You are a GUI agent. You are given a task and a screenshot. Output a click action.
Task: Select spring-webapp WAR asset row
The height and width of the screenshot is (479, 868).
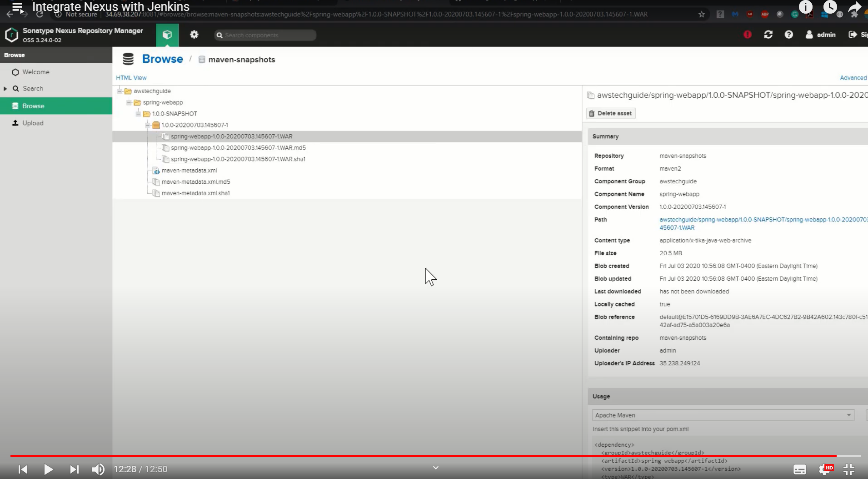(x=347, y=136)
